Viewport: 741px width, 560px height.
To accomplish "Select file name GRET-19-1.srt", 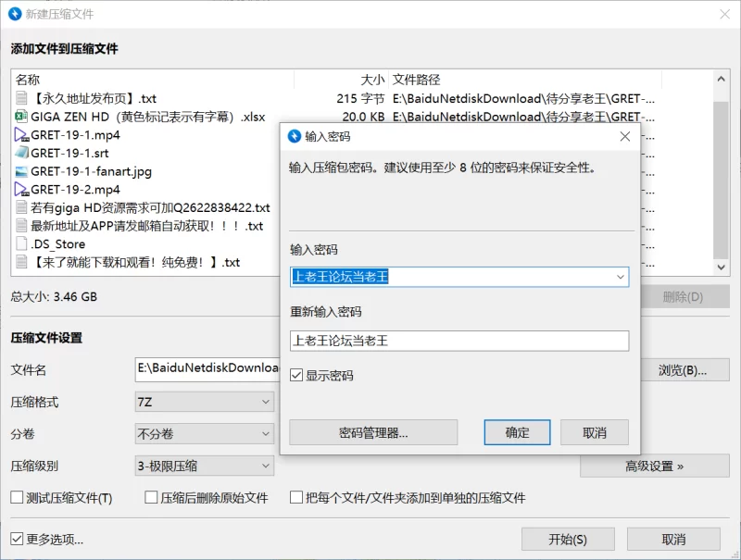I will [69, 153].
